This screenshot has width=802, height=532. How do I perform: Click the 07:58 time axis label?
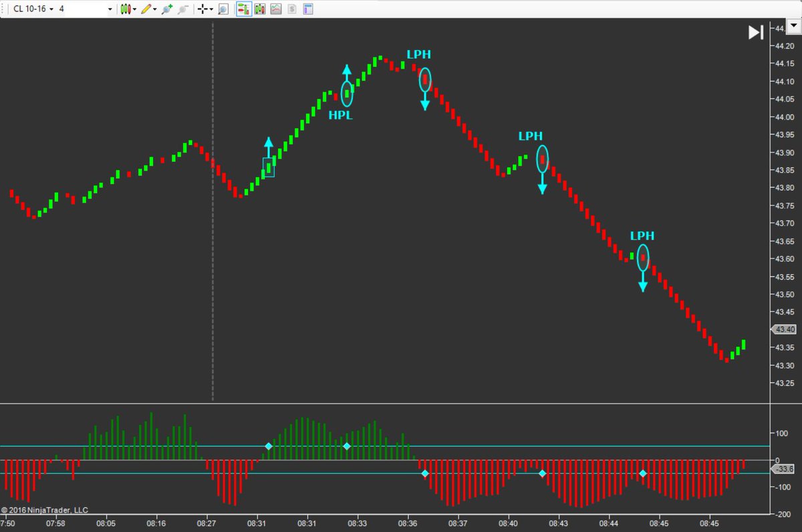coord(55,525)
